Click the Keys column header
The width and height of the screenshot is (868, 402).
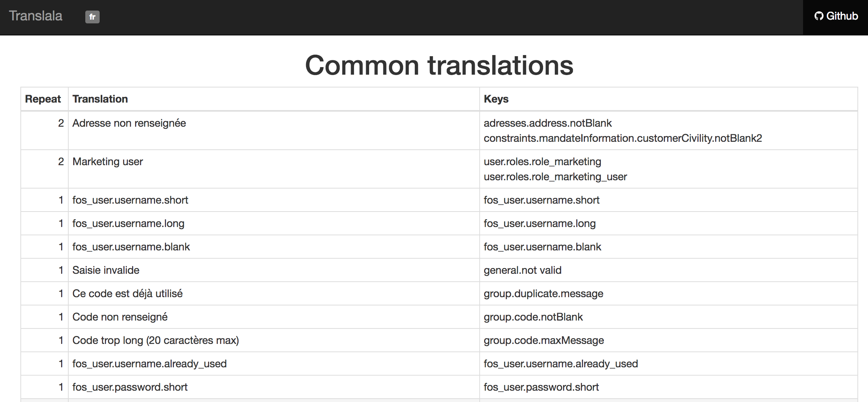point(496,99)
